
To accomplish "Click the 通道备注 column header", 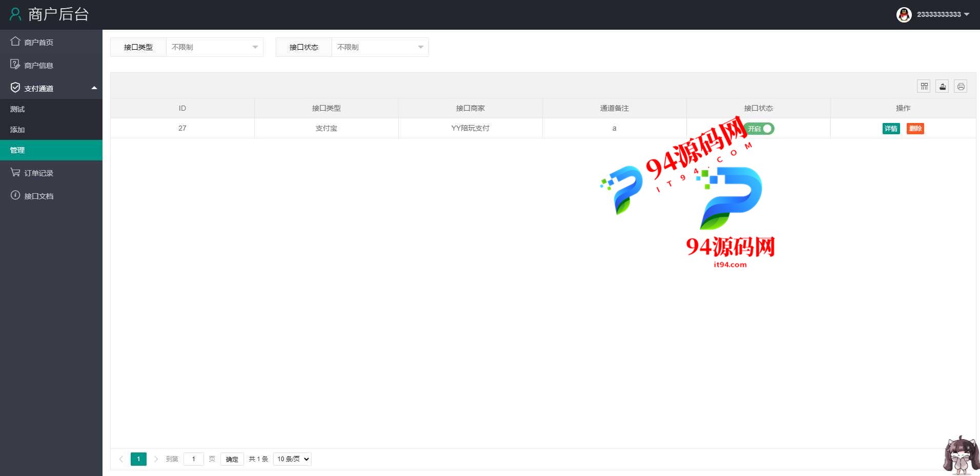I will click(615, 108).
